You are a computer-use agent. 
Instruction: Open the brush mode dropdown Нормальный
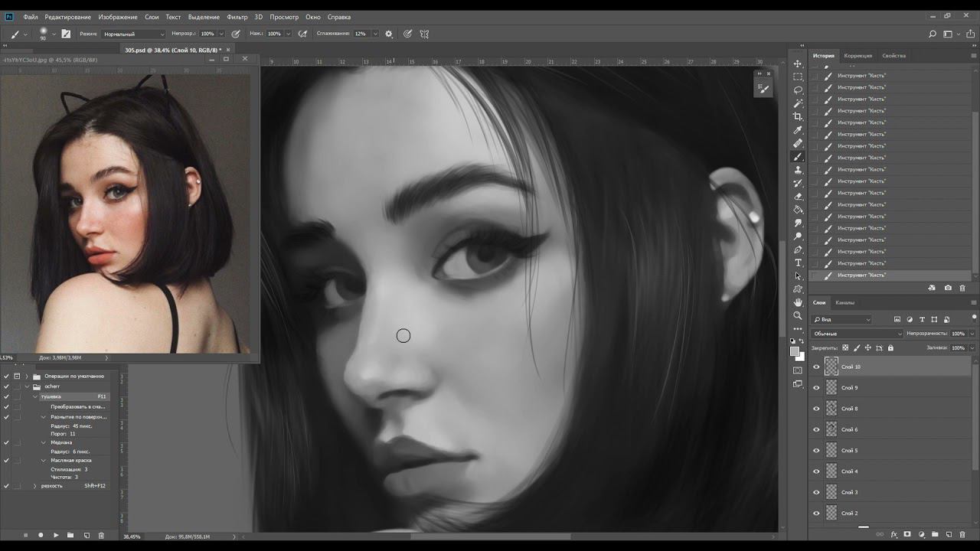[133, 34]
